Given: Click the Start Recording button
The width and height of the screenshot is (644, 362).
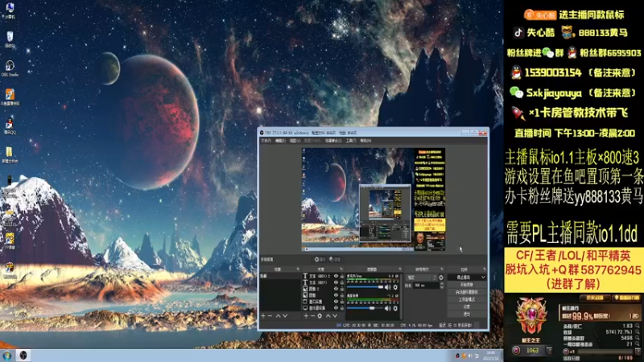Looking at the screenshot, I should point(467,285).
